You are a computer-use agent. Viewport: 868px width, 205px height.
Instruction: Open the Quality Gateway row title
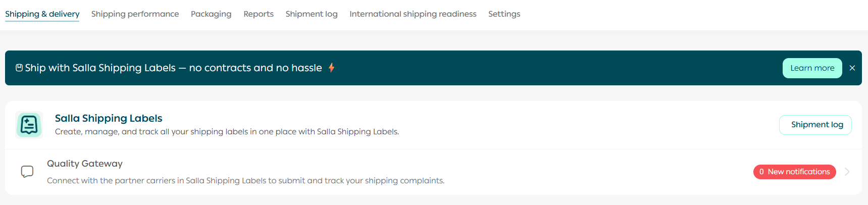(x=85, y=164)
